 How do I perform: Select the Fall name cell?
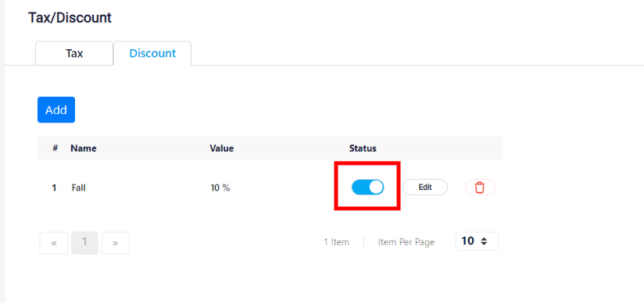click(x=78, y=188)
